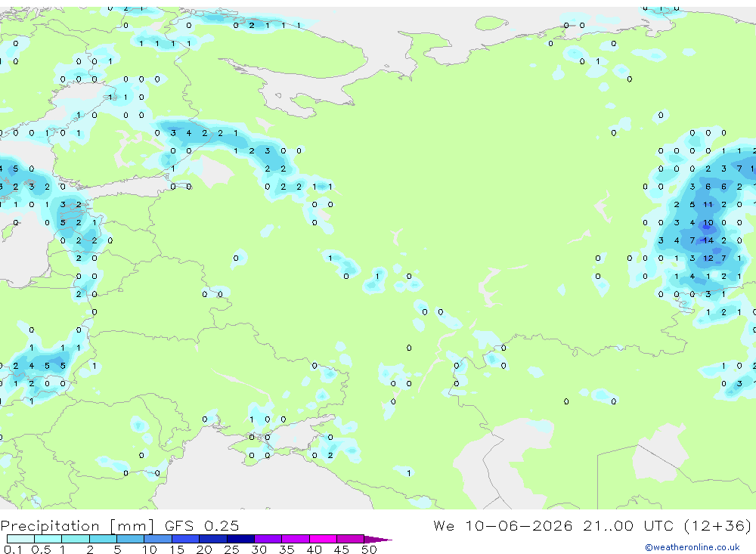
Task: Click the legend label '0.1'
Action: tap(13, 549)
